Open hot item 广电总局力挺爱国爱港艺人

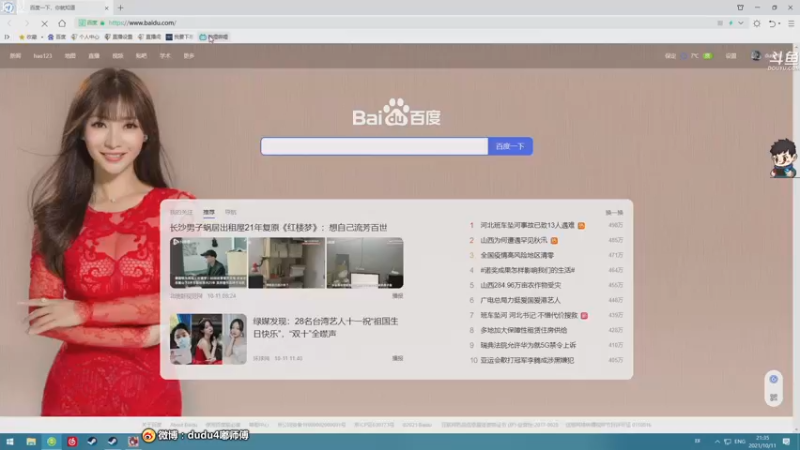pyautogui.click(x=520, y=300)
